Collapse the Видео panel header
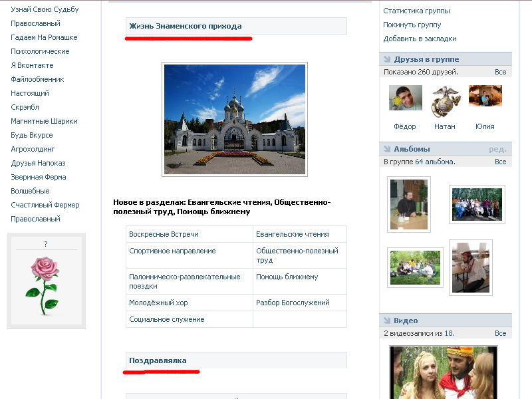The width and height of the screenshot is (532, 399). click(x=405, y=321)
